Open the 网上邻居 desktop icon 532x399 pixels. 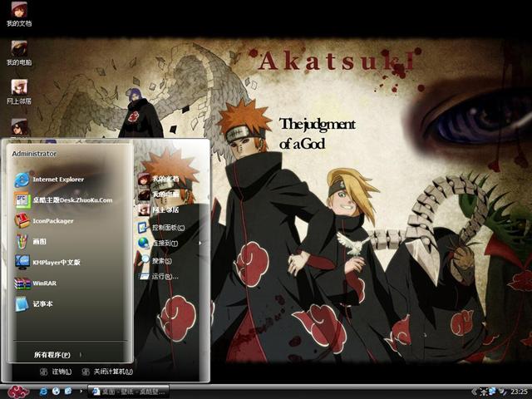(x=19, y=92)
